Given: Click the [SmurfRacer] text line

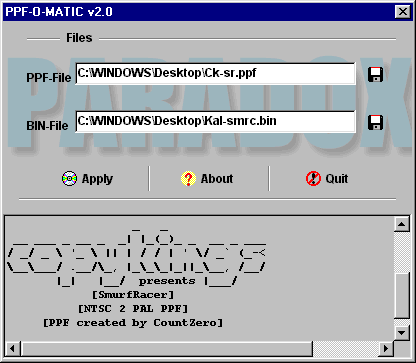Looking at the screenshot, I should tap(133, 295).
